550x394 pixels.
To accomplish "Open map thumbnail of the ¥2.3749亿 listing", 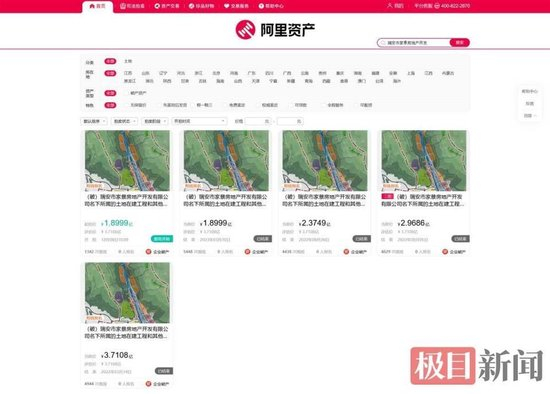I will 325,161.
